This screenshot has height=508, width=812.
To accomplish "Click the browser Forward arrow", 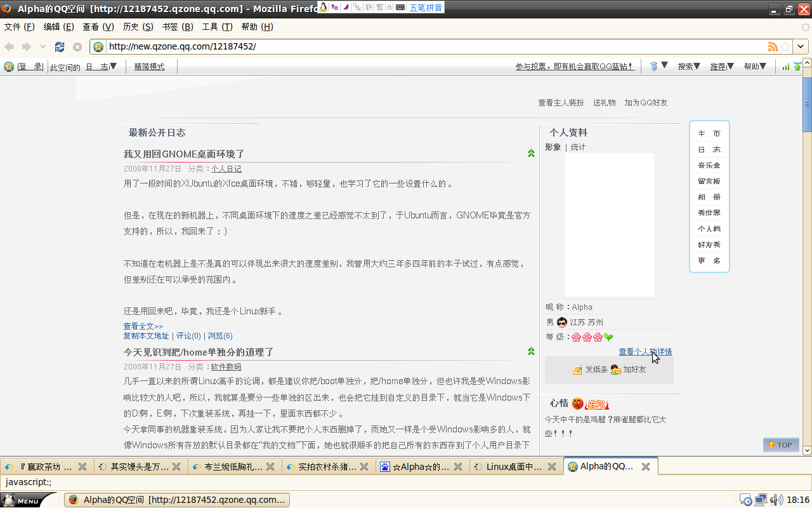I will [27, 47].
